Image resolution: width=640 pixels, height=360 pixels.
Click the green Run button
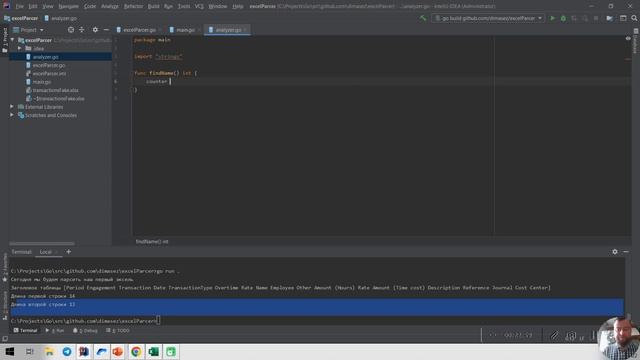point(552,18)
